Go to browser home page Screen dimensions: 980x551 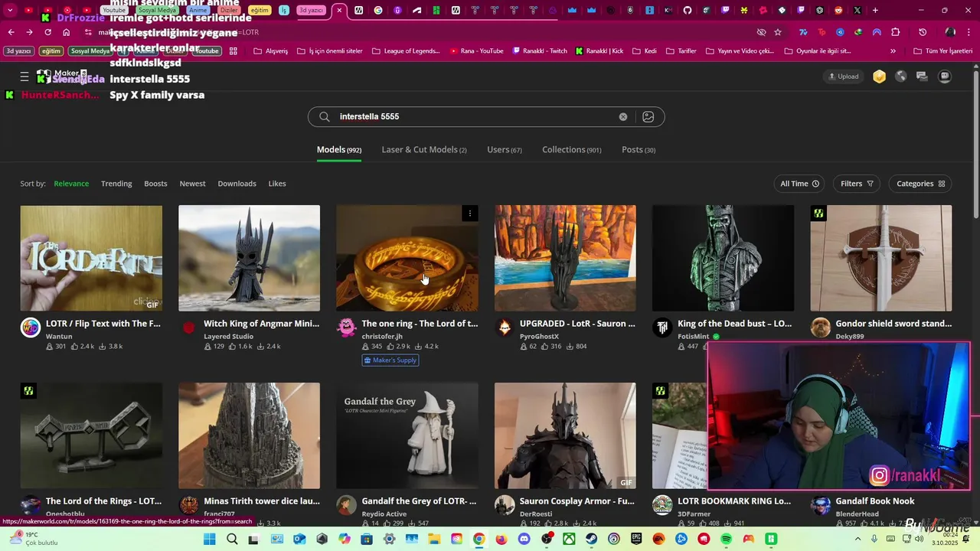[67, 32]
